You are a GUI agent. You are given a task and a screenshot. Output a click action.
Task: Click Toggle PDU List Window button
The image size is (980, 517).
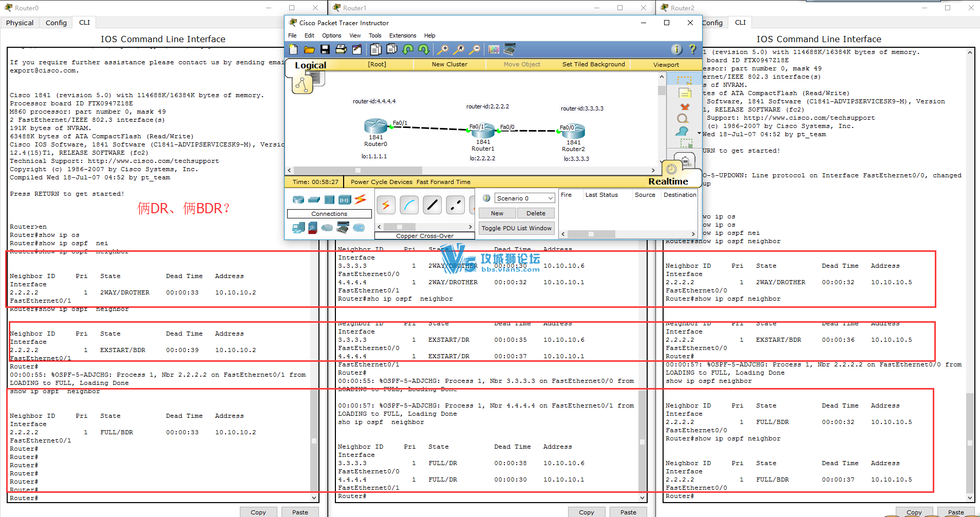[x=517, y=228]
